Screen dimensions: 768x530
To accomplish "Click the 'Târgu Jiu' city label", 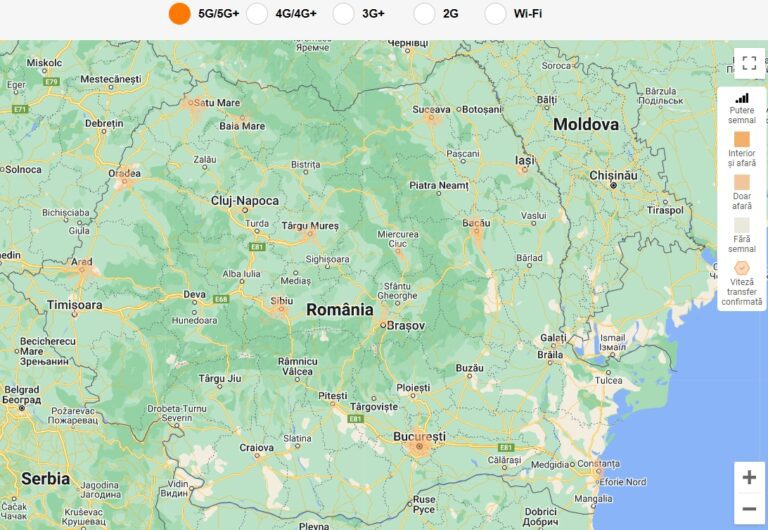I will click(x=220, y=378).
